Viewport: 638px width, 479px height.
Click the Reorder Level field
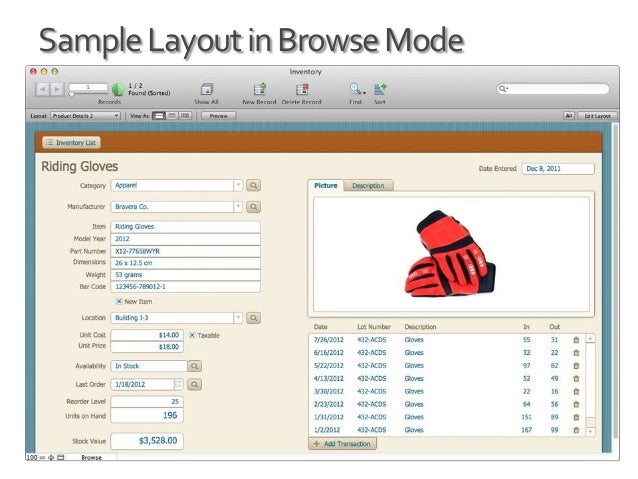click(x=147, y=402)
